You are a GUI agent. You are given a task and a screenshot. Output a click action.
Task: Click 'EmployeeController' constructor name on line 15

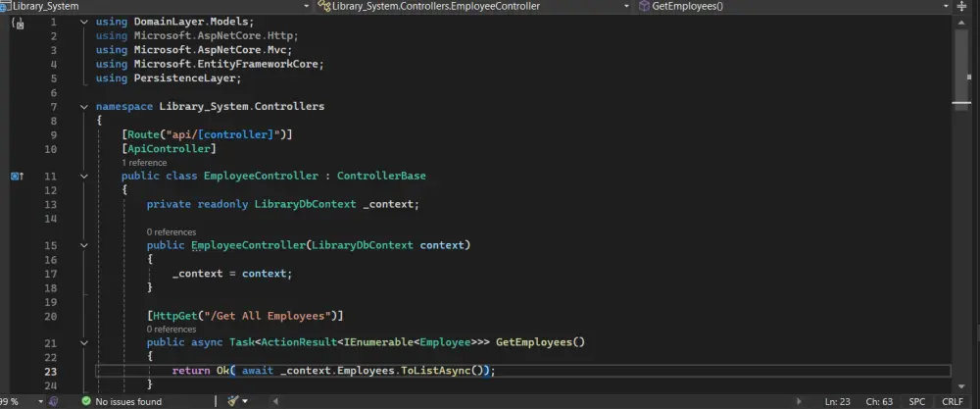[248, 246]
